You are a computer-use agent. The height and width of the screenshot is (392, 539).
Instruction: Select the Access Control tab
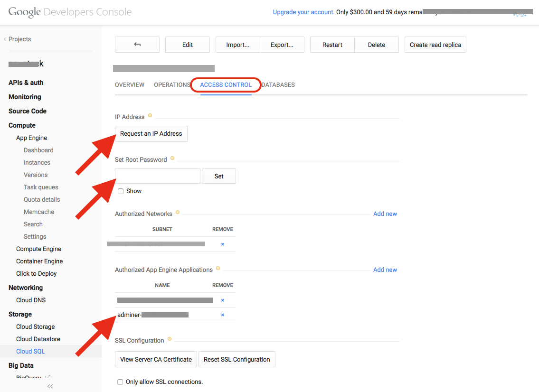[x=226, y=85]
